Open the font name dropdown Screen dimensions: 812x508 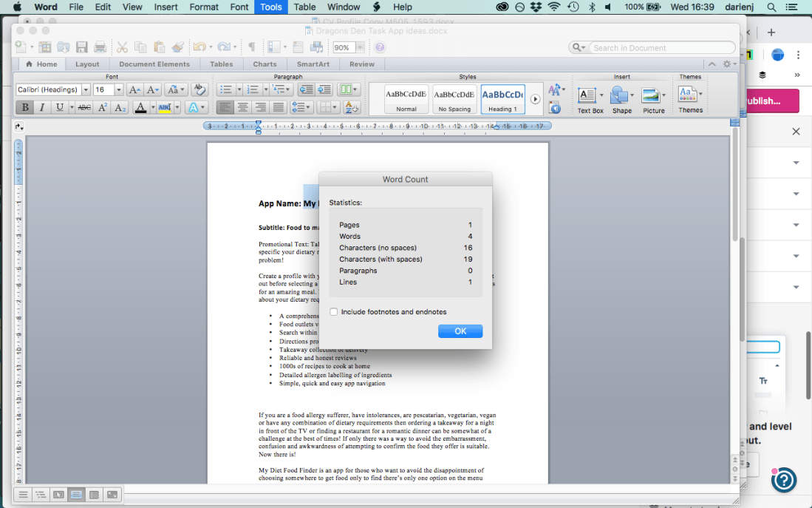[86, 89]
